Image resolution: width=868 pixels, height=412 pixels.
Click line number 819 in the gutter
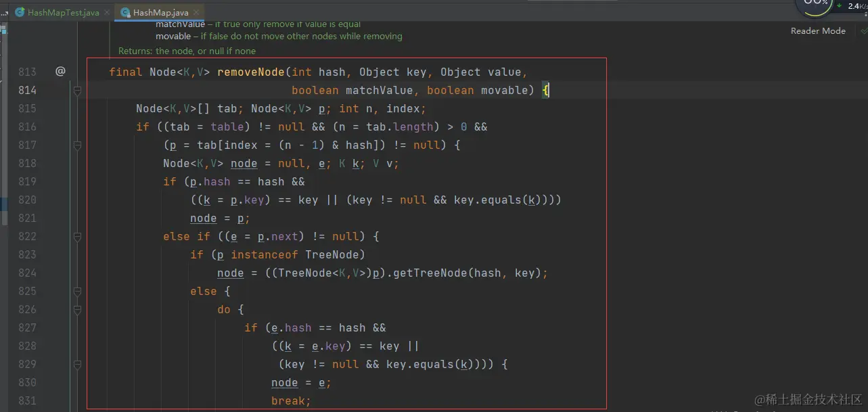(28, 181)
